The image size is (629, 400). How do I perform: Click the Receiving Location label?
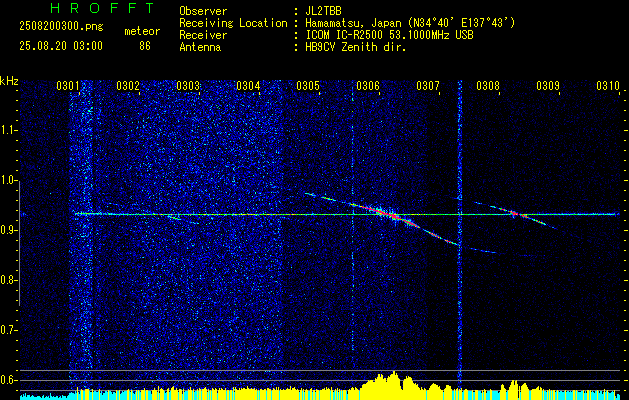(x=233, y=23)
